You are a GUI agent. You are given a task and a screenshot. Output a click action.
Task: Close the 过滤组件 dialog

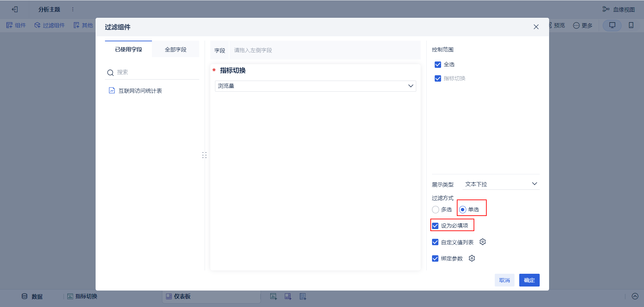click(536, 27)
